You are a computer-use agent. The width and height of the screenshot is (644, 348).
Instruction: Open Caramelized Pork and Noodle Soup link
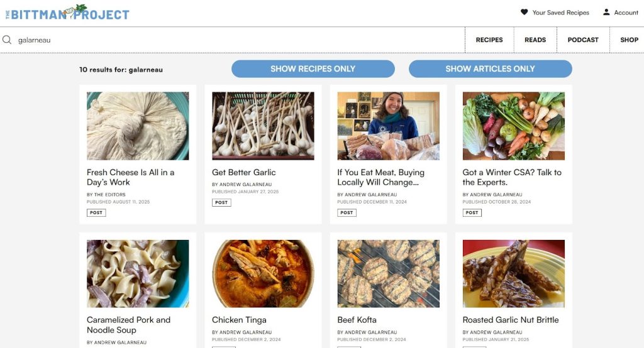coord(128,325)
